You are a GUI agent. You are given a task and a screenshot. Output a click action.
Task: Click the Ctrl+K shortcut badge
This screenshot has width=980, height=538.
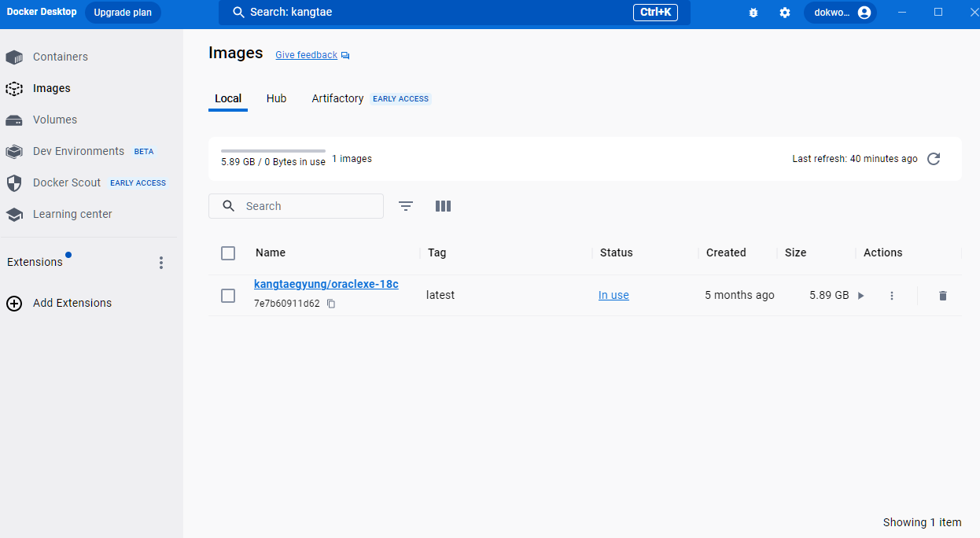click(655, 13)
